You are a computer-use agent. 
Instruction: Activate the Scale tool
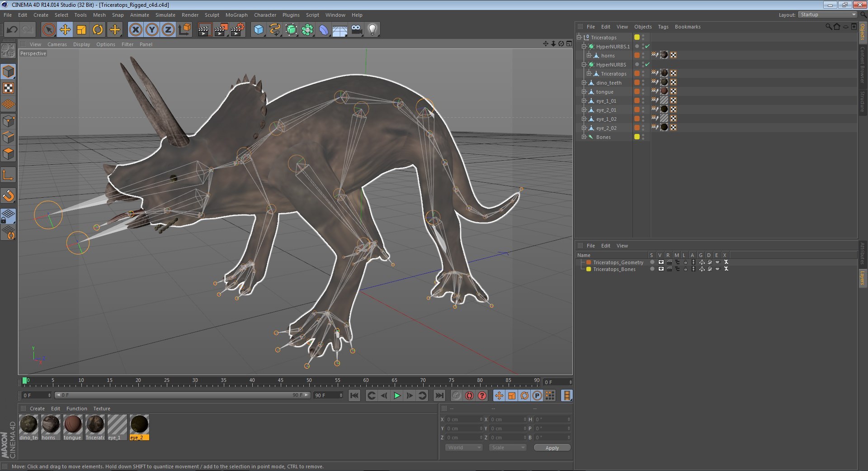pyautogui.click(x=81, y=30)
